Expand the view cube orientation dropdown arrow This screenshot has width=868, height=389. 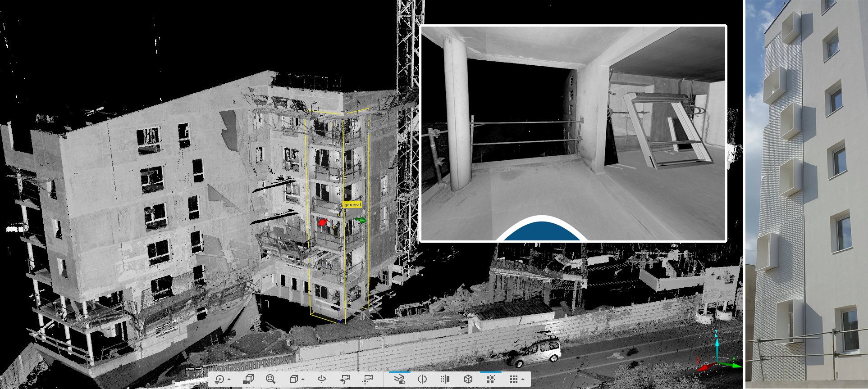coord(302,380)
